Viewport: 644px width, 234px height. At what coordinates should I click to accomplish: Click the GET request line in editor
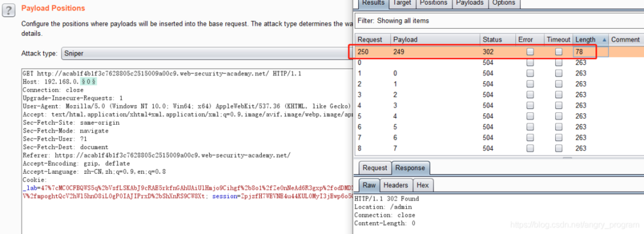[x=162, y=73]
